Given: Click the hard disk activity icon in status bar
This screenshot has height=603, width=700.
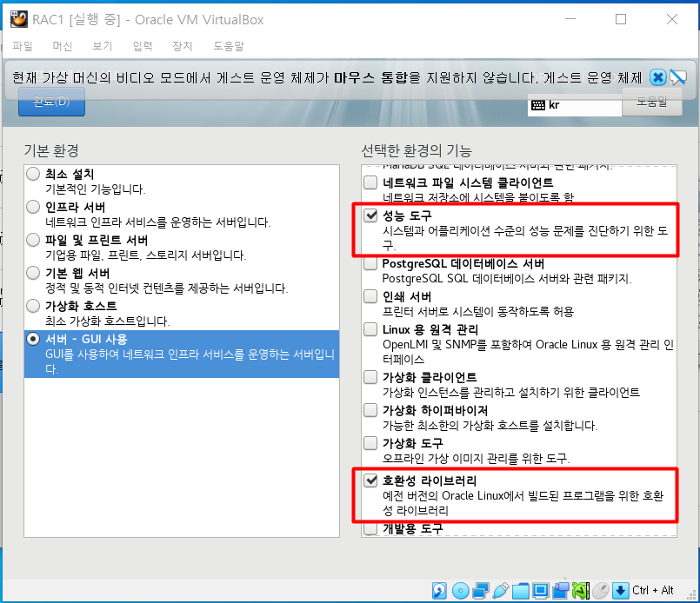Looking at the screenshot, I should coord(439,591).
